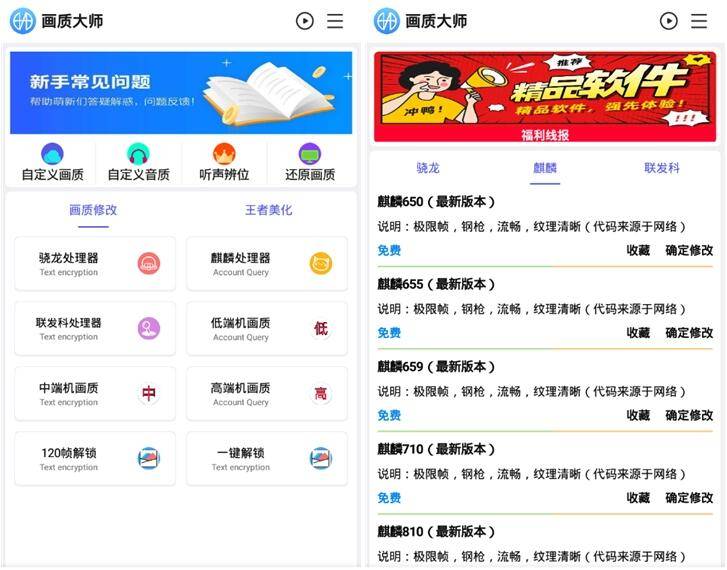727x570 pixels.
Task: Click the red icon on 骁龙处理器 card
Action: click(149, 263)
